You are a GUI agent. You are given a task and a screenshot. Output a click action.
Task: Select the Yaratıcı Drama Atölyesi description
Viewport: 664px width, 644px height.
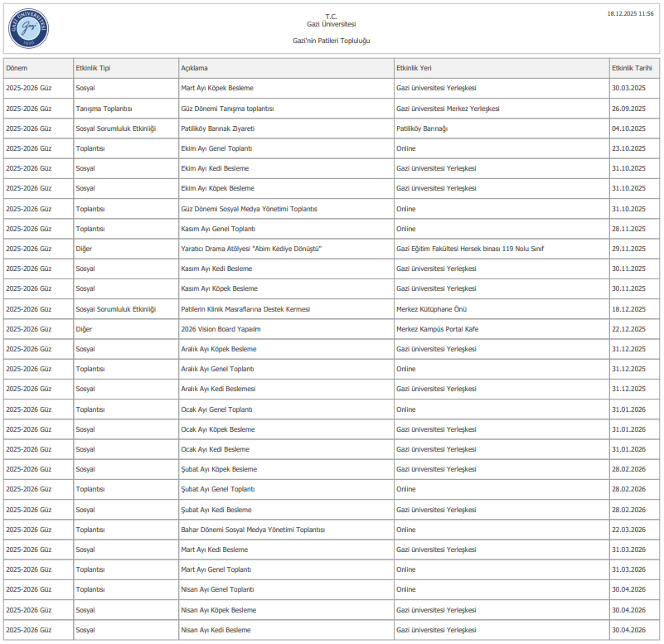point(251,249)
